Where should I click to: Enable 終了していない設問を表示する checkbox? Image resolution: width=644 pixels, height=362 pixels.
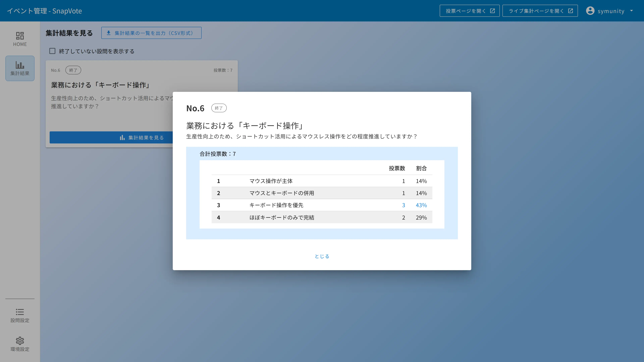[x=52, y=51]
